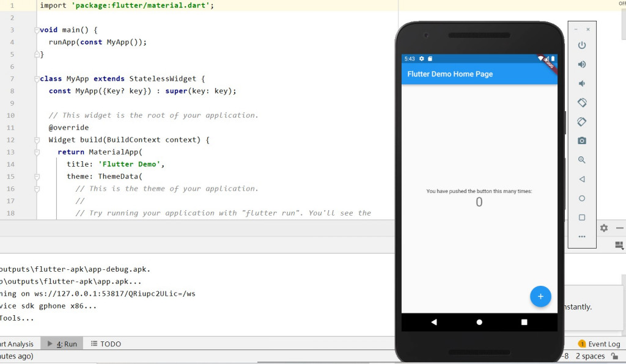
Task: Click the counter value 0 in app
Action: [479, 202]
